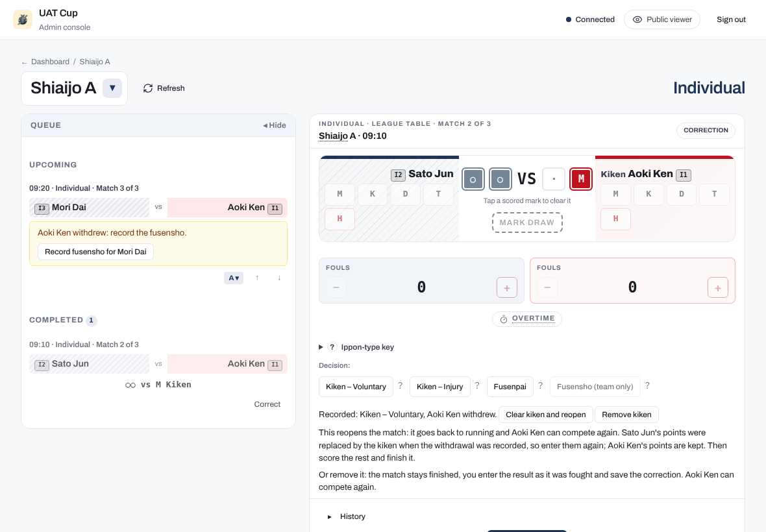Click the Connected status indicator
This screenshot has width=766, height=532.
[590, 19]
